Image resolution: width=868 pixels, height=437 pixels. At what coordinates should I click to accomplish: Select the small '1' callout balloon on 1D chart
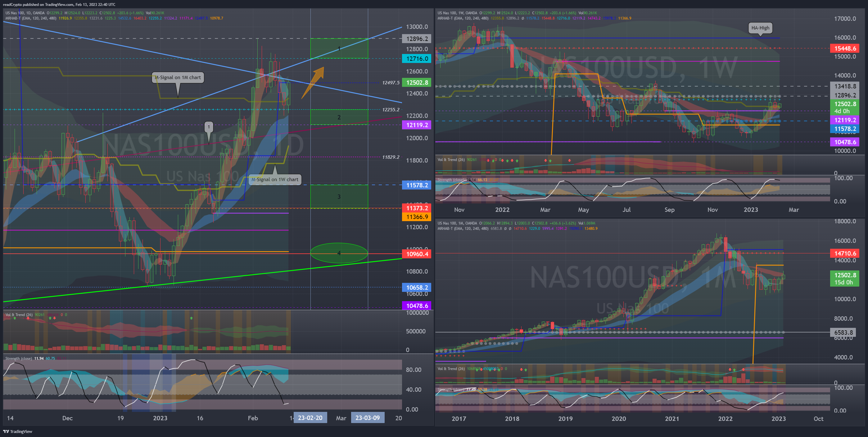coord(209,127)
